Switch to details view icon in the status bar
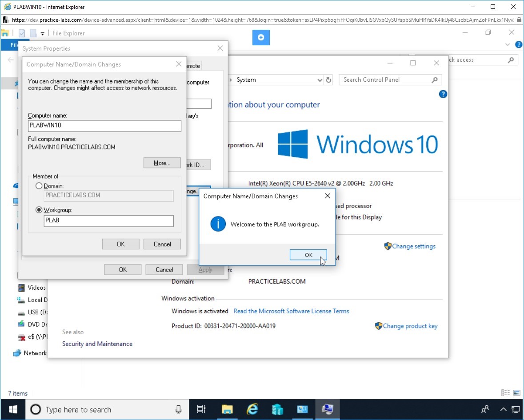The height and width of the screenshot is (420, 524). [506, 393]
